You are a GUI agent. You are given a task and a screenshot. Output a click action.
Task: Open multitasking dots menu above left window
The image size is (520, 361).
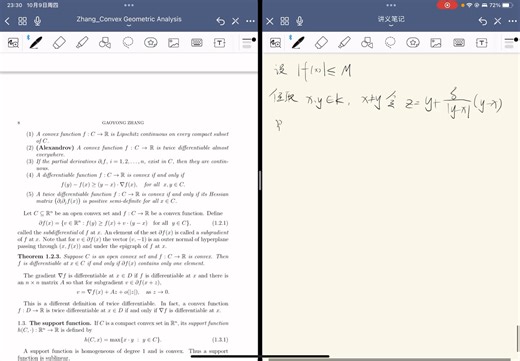coord(129,5)
